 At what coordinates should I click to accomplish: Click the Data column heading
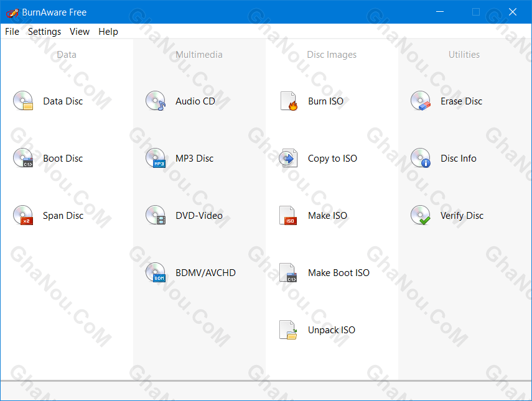click(x=67, y=55)
